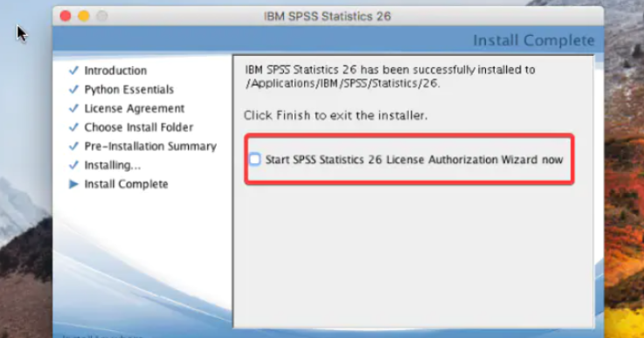Screen dimensions: 644x338
Task: Select the Choose Install Folder step label
Action: (x=139, y=128)
